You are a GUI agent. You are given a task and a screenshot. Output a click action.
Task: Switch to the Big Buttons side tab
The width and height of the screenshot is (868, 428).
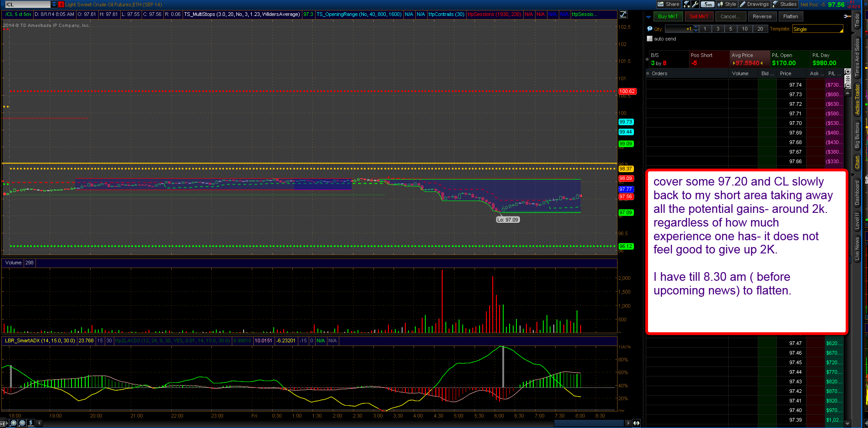pyautogui.click(x=857, y=135)
